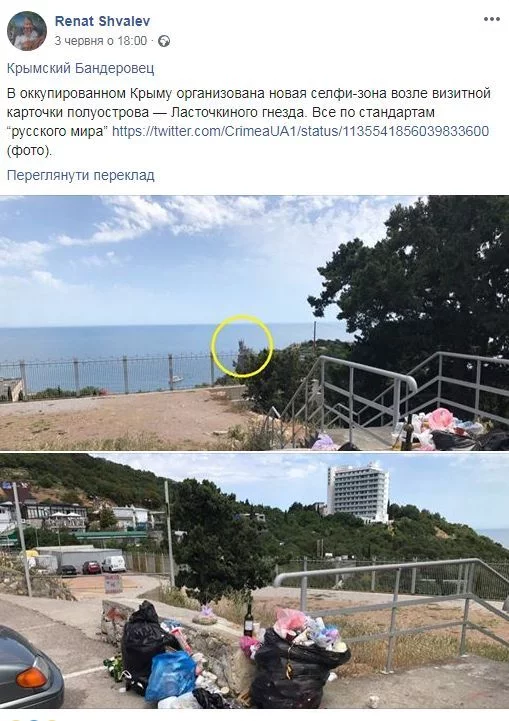Click the Крымский Бандеровец heading text
Image resolution: width=509 pixels, height=721 pixels.
pyautogui.click(x=80, y=69)
